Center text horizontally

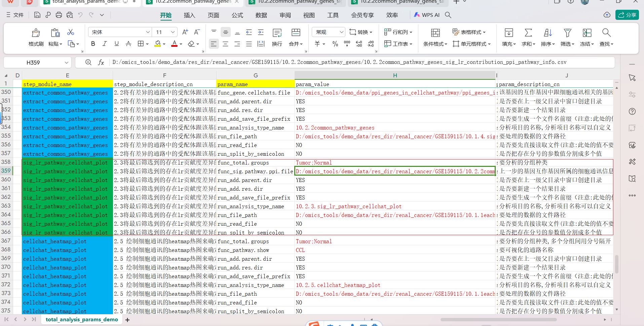[225, 44]
